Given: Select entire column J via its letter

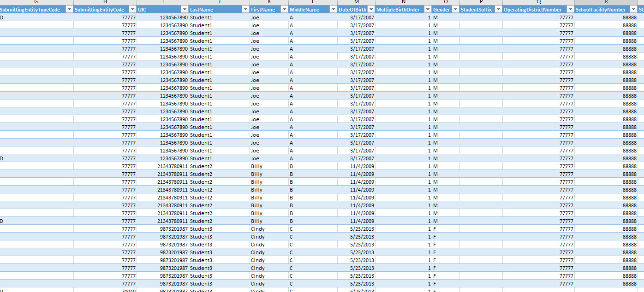Looking at the screenshot, I should click(219, 2).
